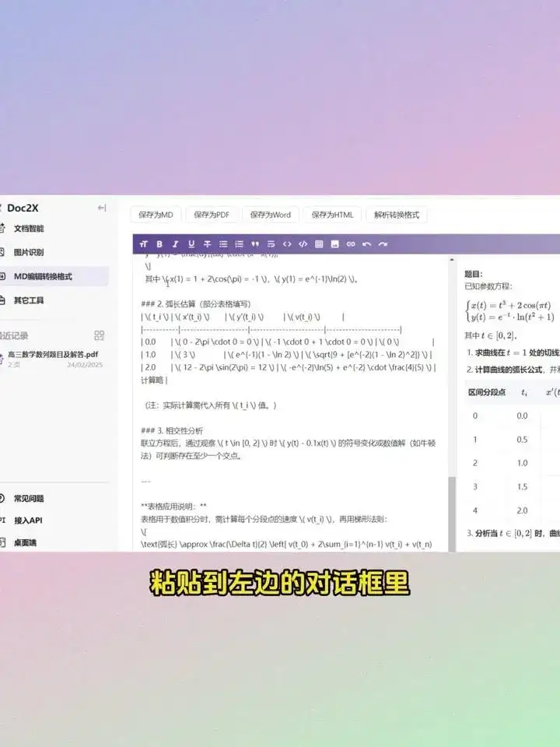Select MD编辑转换格式 in the sidebar
The image size is (560, 747).
pyautogui.click(x=43, y=276)
